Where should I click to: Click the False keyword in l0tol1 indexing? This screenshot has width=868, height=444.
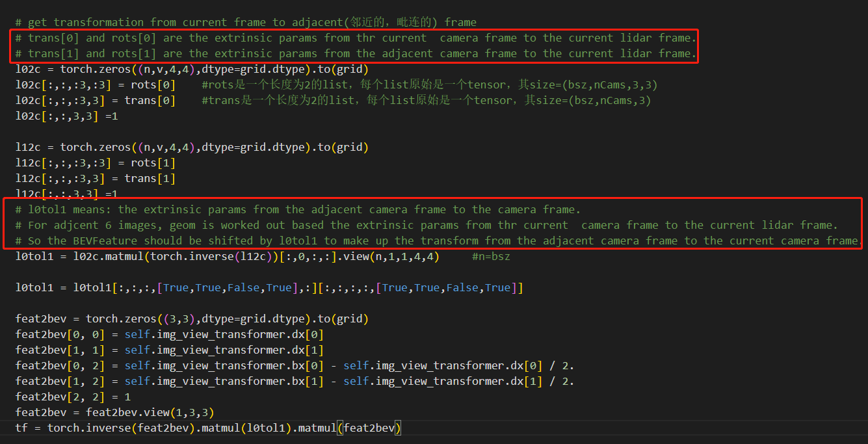coord(244,287)
